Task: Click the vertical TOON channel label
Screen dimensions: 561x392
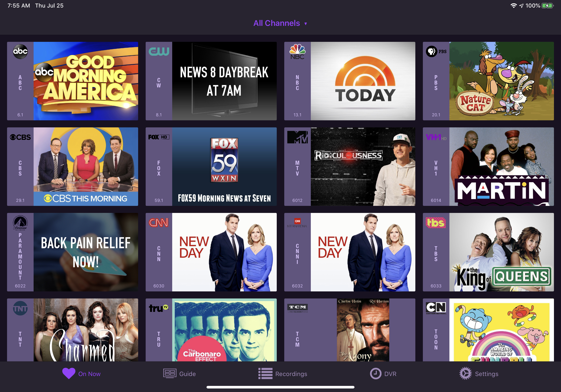Action: [436, 339]
